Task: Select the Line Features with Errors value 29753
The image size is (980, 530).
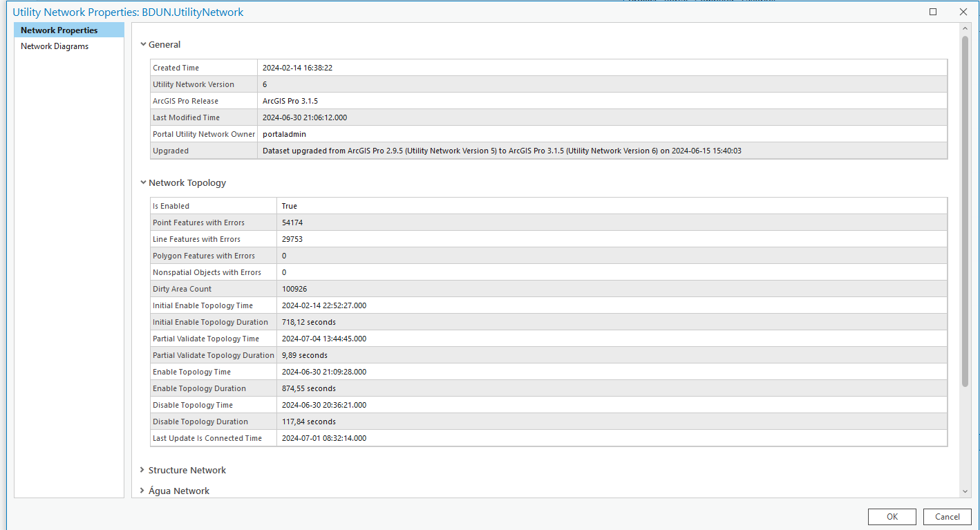Action: [292, 239]
